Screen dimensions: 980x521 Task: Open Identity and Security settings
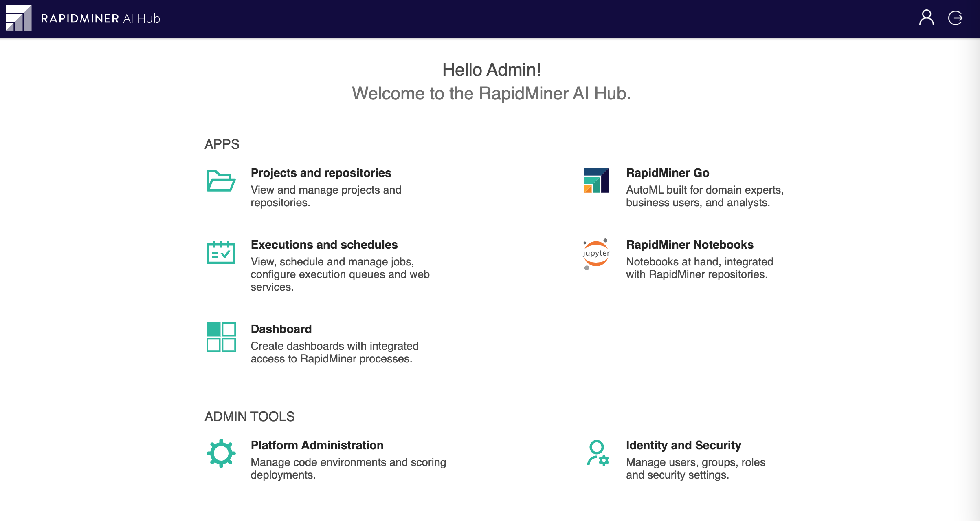point(683,445)
